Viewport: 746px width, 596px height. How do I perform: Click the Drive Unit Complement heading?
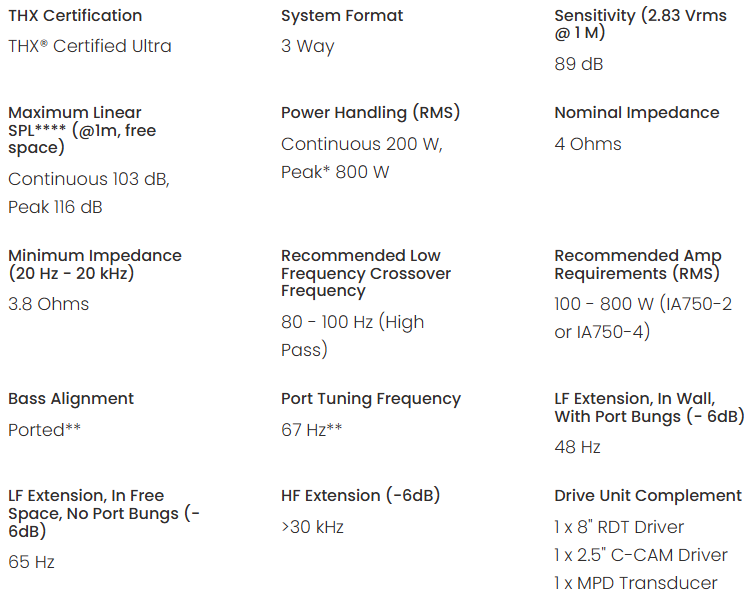648,496
